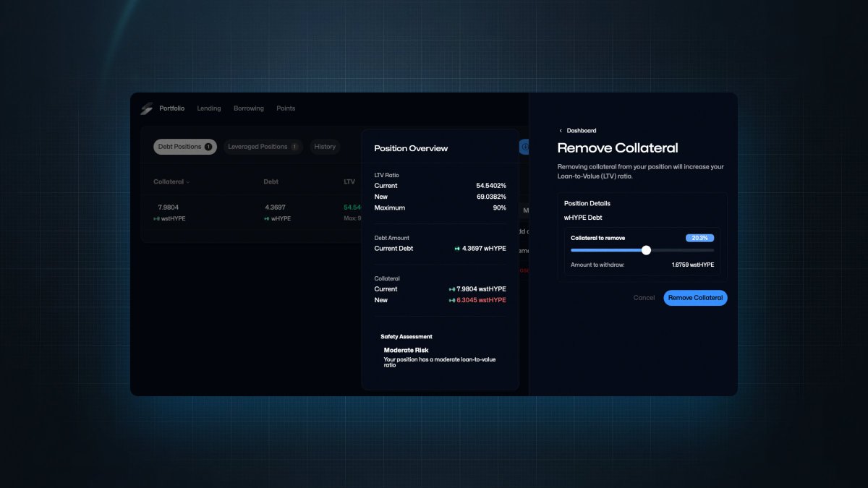Click the LTV Ratio section label

click(x=386, y=175)
